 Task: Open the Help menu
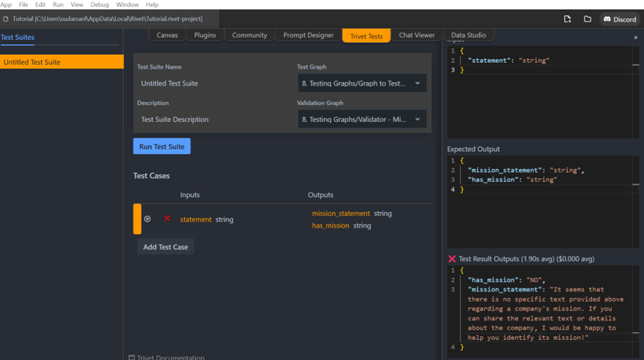click(152, 4)
